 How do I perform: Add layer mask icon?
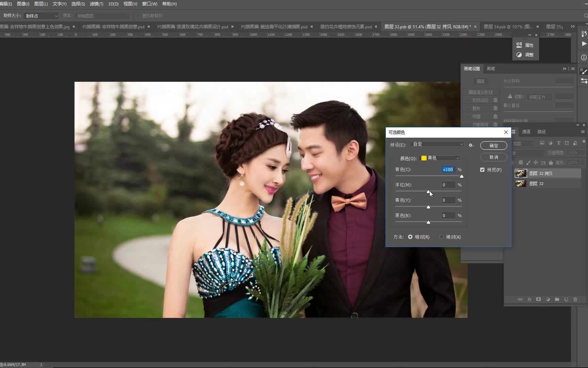click(538, 300)
